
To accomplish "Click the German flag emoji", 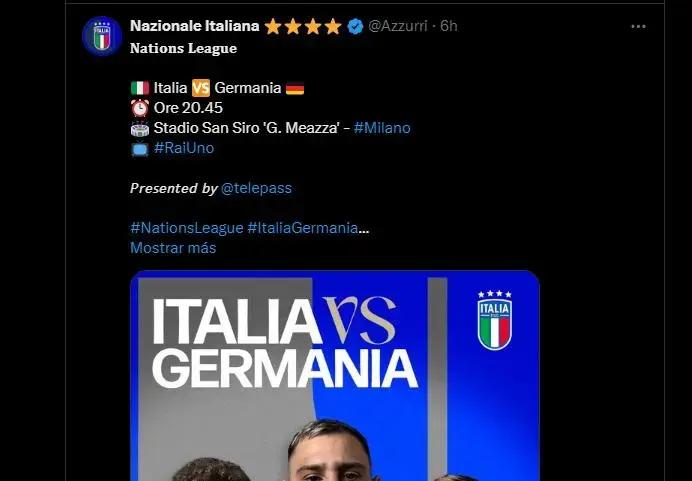I will [295, 88].
